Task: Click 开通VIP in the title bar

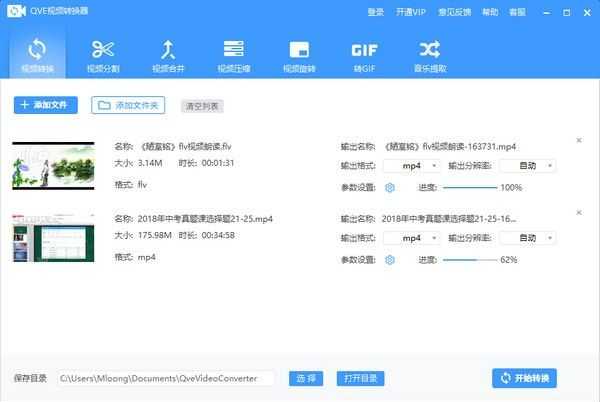Action: [411, 12]
